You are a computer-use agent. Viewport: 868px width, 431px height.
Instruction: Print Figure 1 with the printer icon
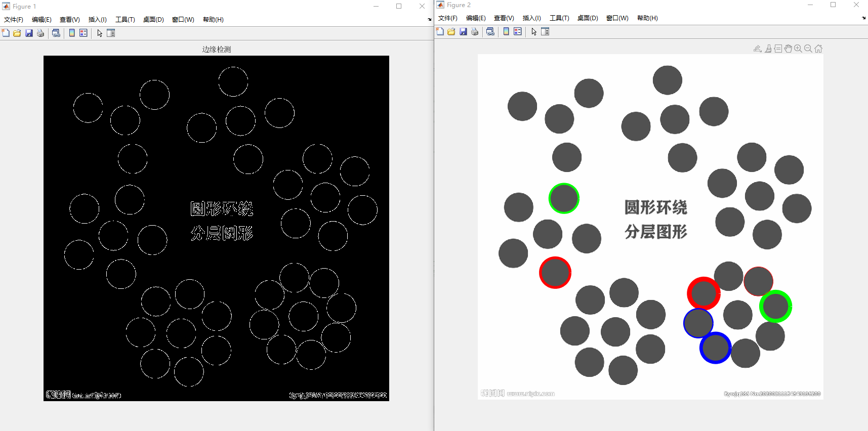pyautogui.click(x=40, y=33)
